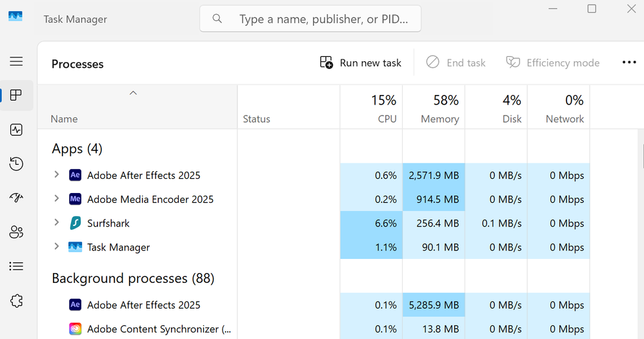The width and height of the screenshot is (644, 339).
Task: Click the 914.5 MB memory cell
Action: pyautogui.click(x=434, y=200)
